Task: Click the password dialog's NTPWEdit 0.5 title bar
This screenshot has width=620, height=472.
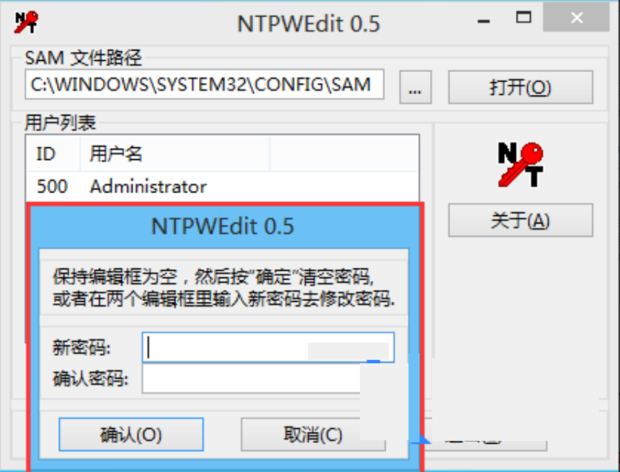Action: click(223, 226)
